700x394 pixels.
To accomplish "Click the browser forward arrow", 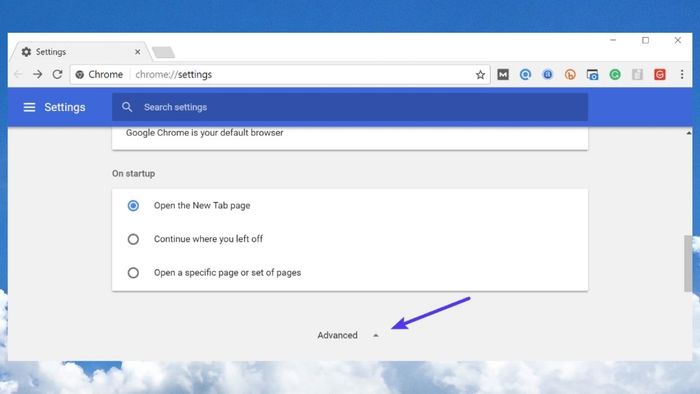I will [x=38, y=75].
